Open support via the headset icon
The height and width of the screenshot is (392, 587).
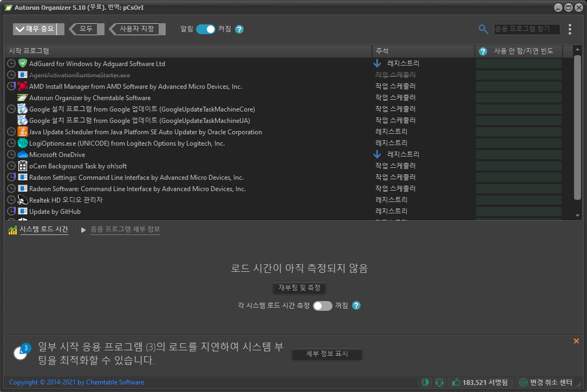click(440, 382)
